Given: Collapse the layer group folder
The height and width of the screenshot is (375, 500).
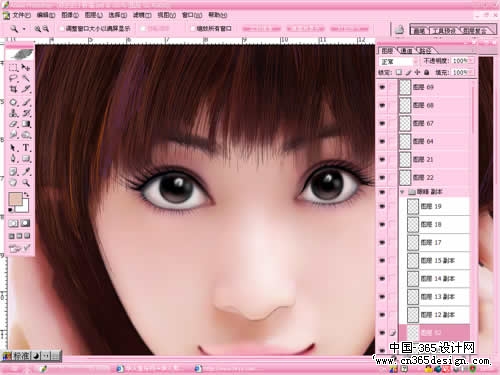Looking at the screenshot, I should point(402,192).
